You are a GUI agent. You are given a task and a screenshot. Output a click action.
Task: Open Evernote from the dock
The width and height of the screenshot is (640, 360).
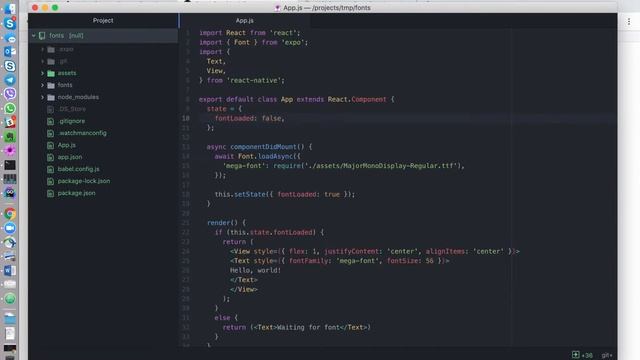point(10,136)
